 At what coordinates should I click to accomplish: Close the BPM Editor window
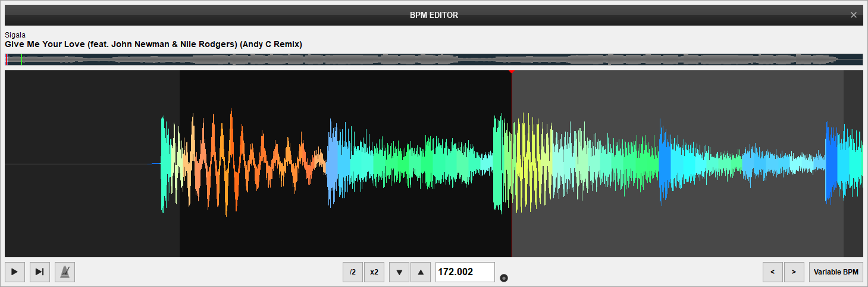click(x=854, y=15)
